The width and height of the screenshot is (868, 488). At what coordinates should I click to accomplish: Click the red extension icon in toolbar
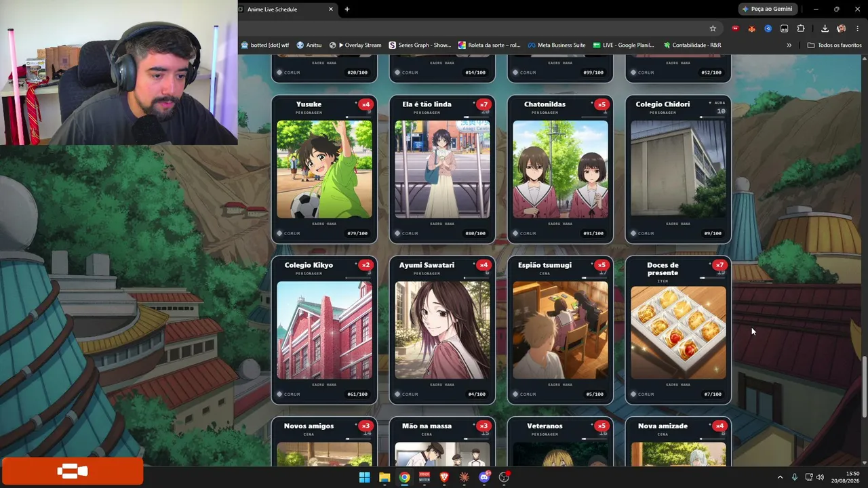[735, 28]
